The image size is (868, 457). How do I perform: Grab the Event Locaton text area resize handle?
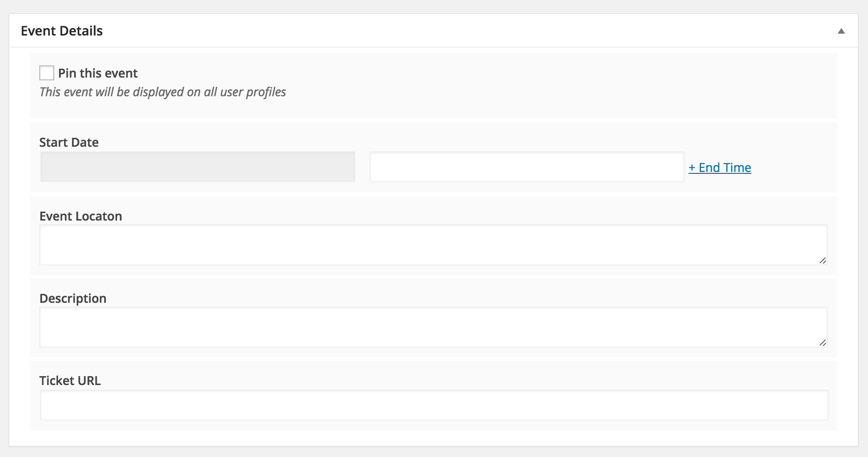point(823,260)
